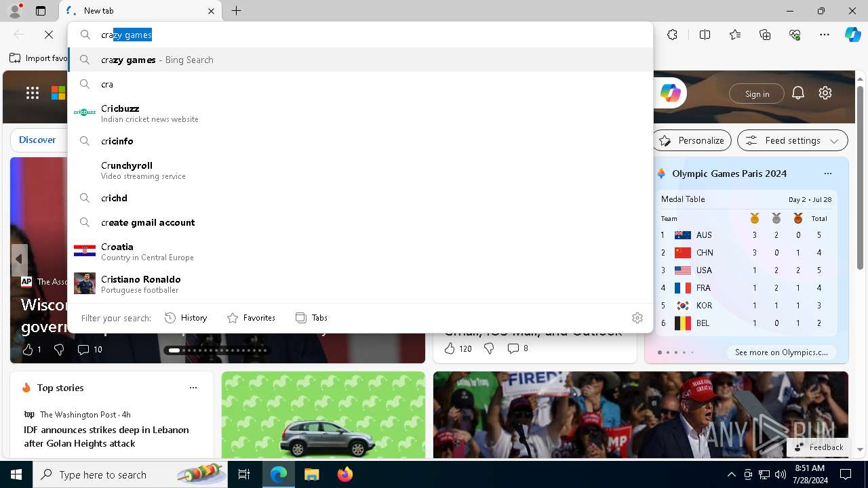Add a new browser tab
868x488 pixels.
[236, 11]
